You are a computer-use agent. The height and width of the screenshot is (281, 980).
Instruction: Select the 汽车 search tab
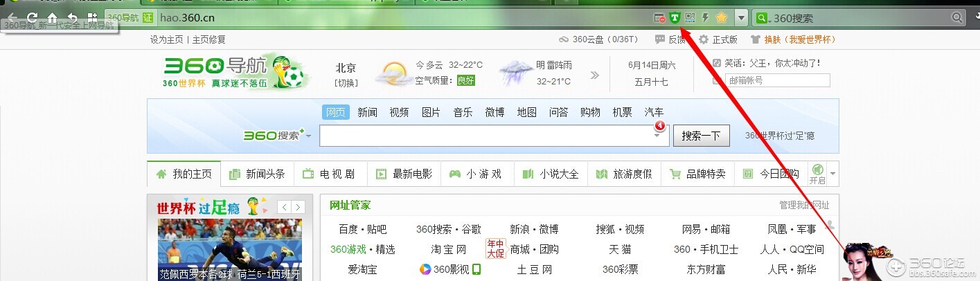point(654,112)
